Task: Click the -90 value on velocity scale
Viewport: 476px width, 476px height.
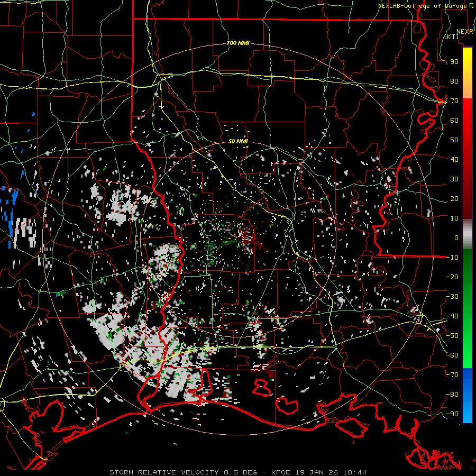Action: pyautogui.click(x=452, y=414)
